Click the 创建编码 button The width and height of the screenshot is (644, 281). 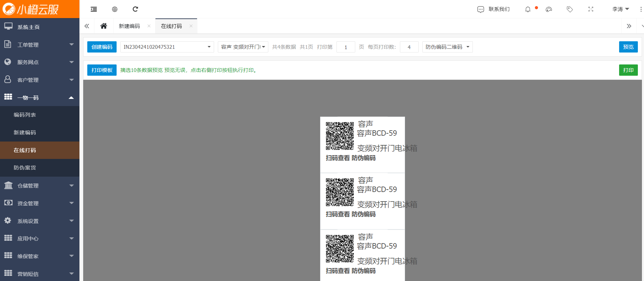pos(102,47)
